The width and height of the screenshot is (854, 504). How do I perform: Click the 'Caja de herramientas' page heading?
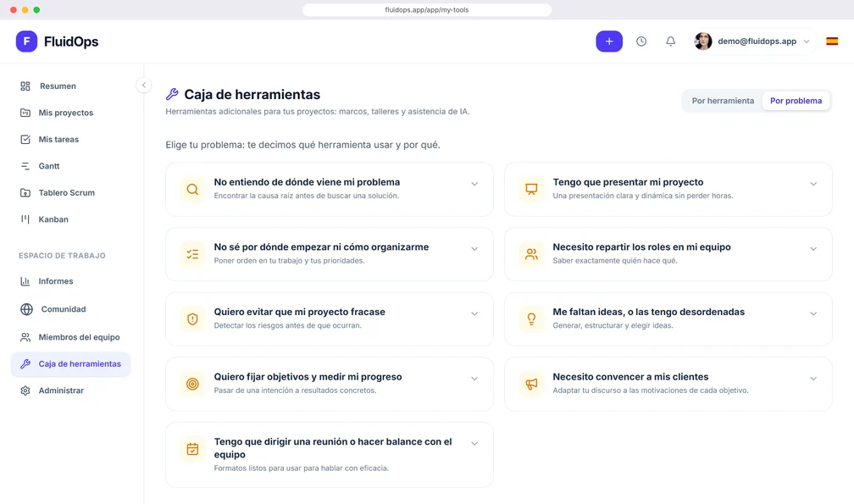click(x=252, y=94)
